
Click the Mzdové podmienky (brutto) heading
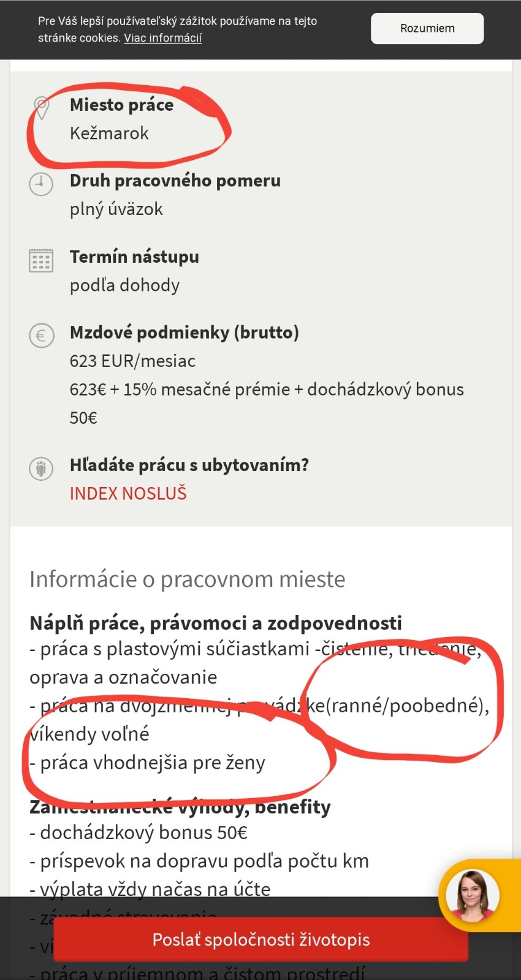(x=184, y=333)
